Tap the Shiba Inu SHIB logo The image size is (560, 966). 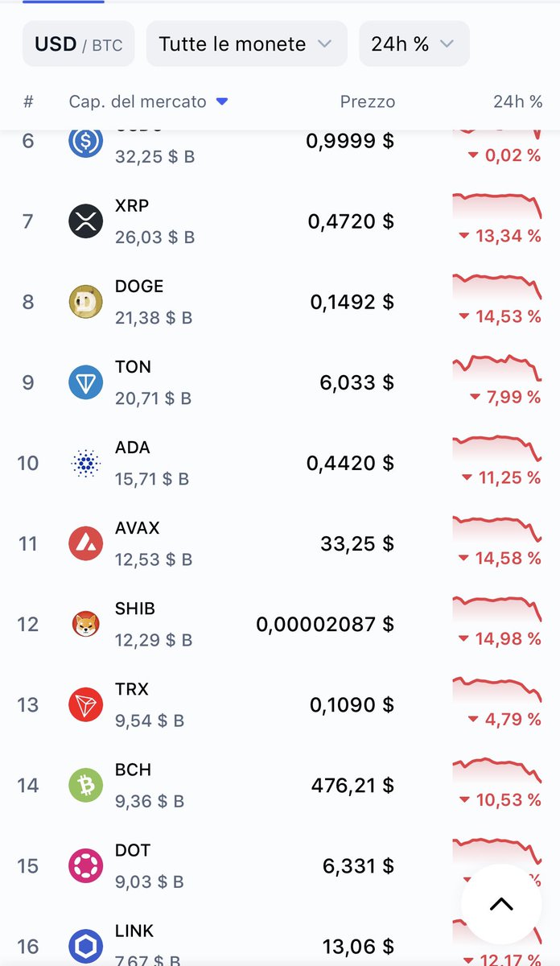(x=85, y=624)
